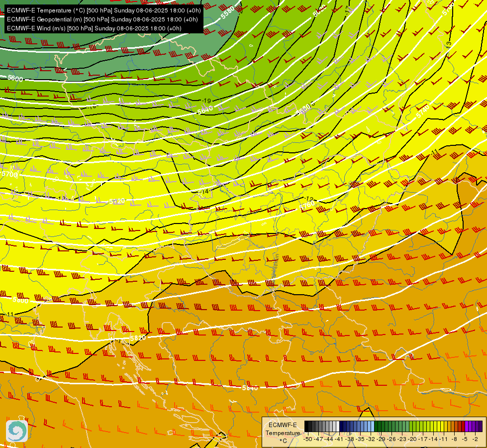Click the 5820 geopotential contour label
Screen dimensions: 487x448
[138, 337]
